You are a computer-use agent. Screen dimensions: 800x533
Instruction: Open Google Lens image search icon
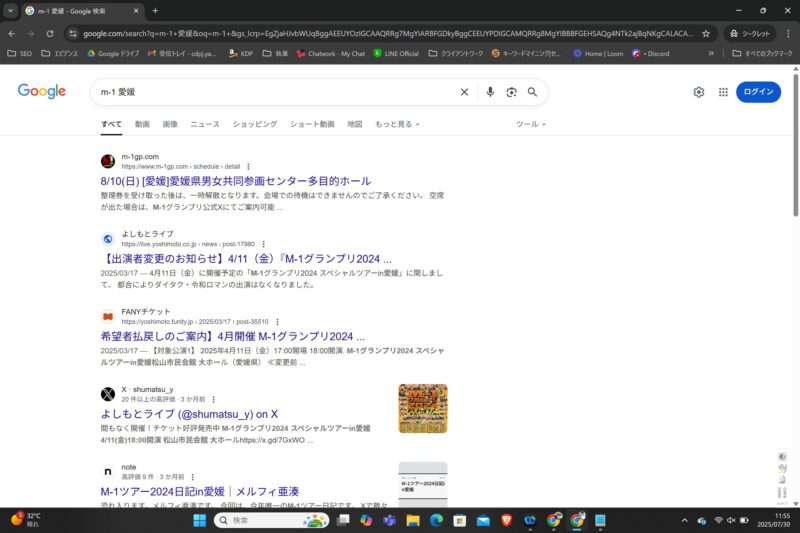pos(511,92)
